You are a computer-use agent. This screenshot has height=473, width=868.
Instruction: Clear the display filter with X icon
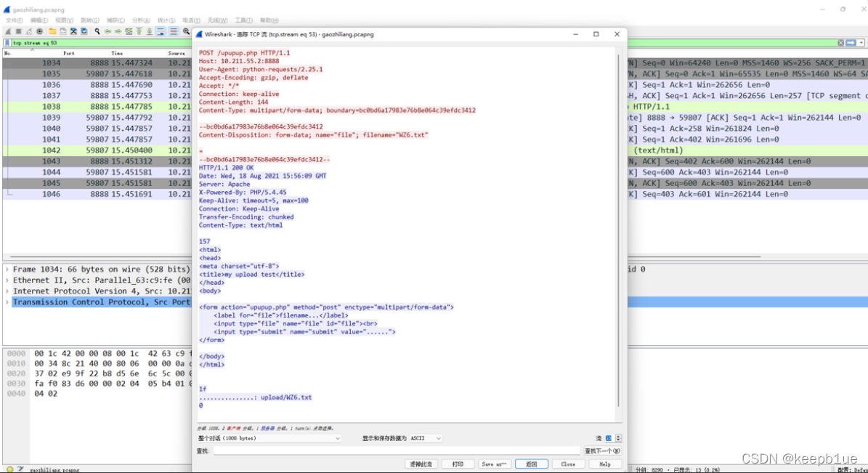(x=841, y=43)
